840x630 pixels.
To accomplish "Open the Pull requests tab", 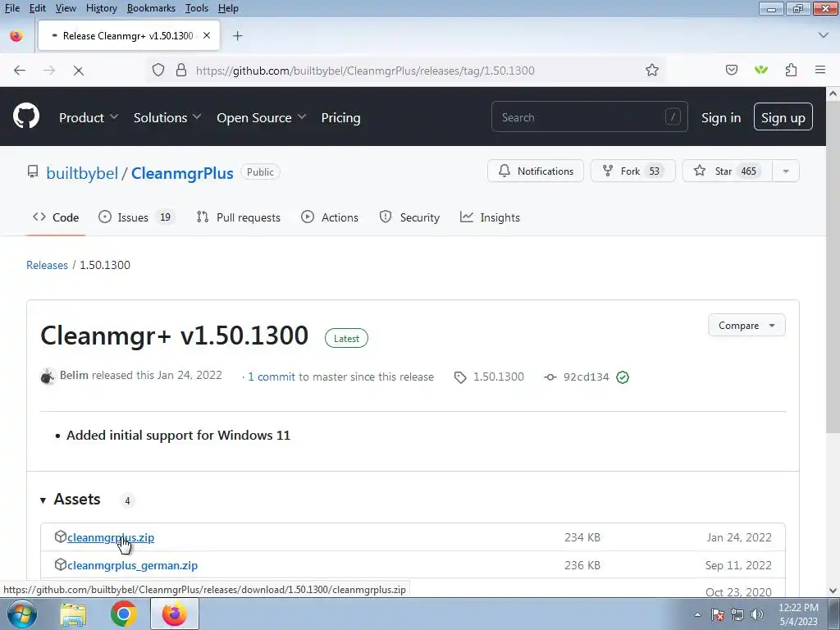I will 239,217.
